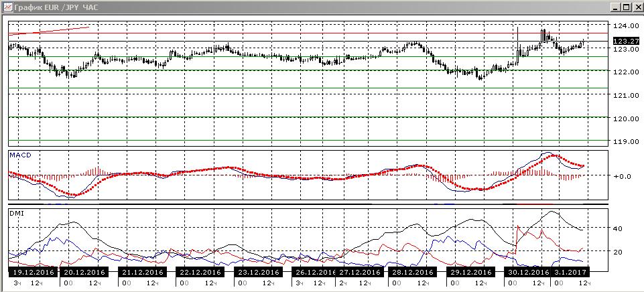Minimize the EUR/JPY chart window
The width and height of the screenshot is (644, 292).
[616, 7]
